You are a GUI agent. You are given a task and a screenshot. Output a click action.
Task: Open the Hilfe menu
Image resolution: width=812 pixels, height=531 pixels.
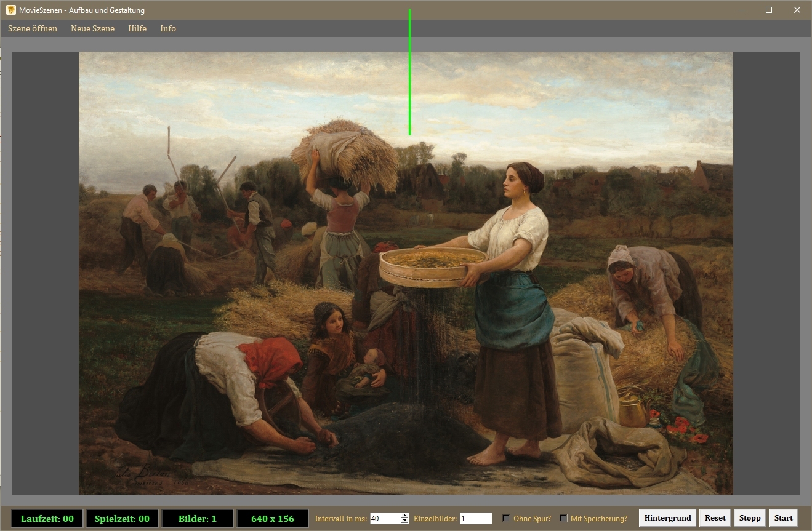(x=137, y=28)
